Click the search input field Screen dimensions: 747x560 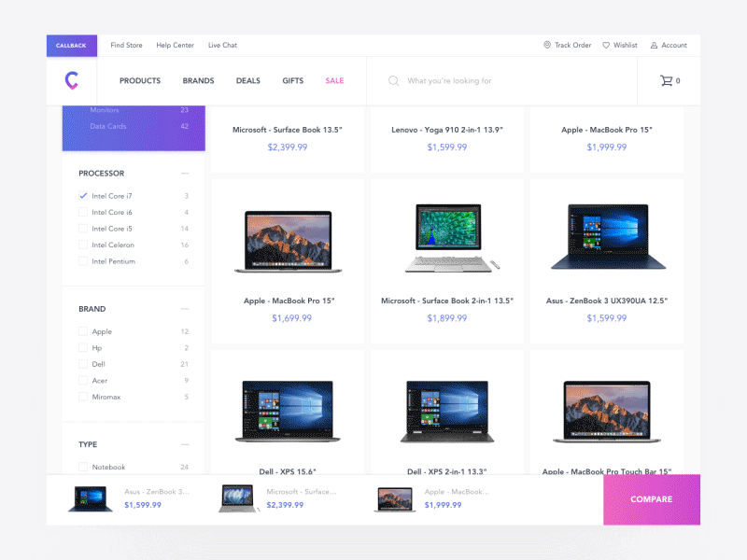pos(467,80)
